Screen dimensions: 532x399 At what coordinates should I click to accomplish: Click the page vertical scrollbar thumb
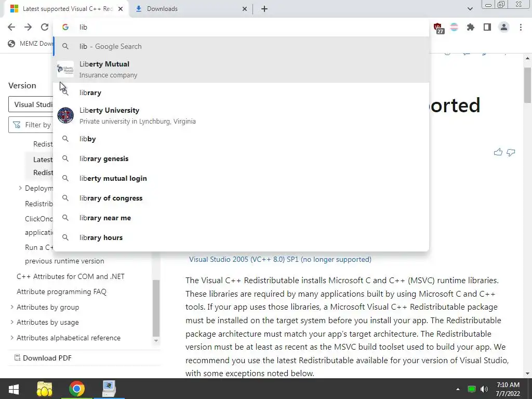527,85
